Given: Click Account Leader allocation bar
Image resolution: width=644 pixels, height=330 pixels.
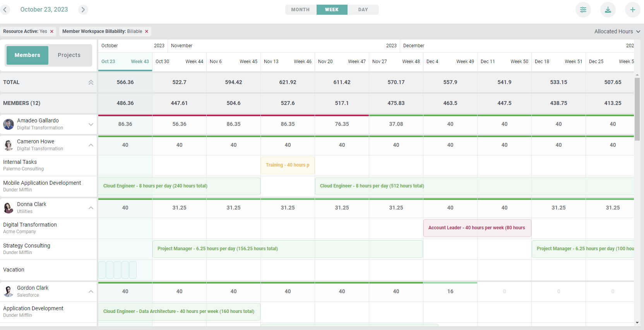Looking at the screenshot, I should click(477, 228).
